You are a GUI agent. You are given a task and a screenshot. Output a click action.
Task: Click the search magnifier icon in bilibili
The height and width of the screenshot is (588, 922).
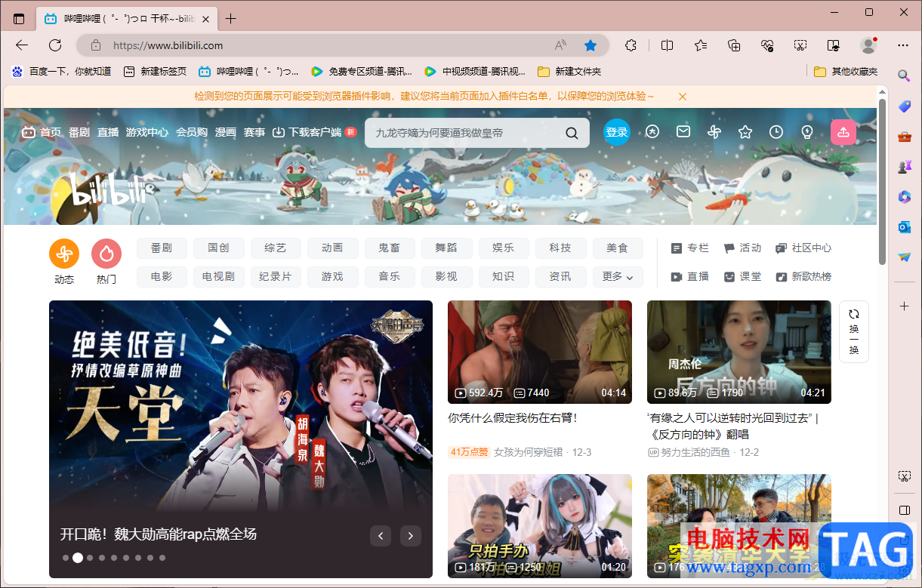572,134
